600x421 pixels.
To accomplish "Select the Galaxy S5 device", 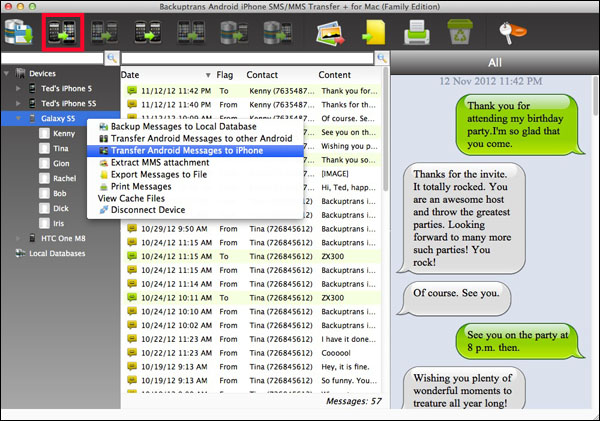I will [58, 118].
